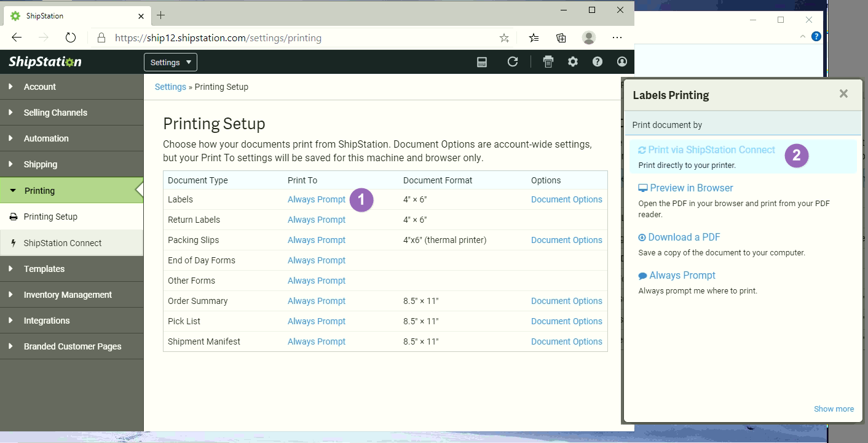
Task: Click the browser profile avatar icon
Action: pos(589,38)
